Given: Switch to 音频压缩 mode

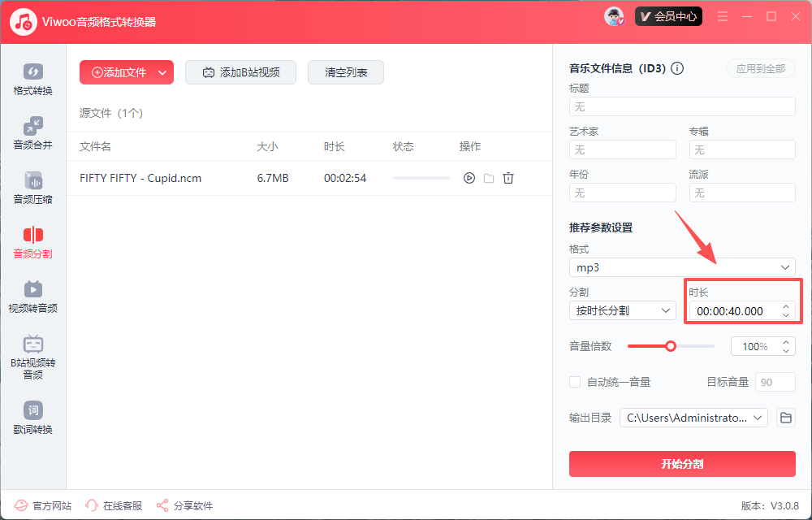Looking at the screenshot, I should tap(32, 187).
